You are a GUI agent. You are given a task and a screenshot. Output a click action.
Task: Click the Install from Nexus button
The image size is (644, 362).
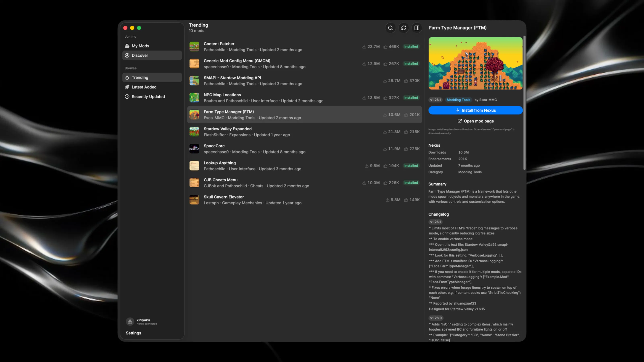pos(475,110)
